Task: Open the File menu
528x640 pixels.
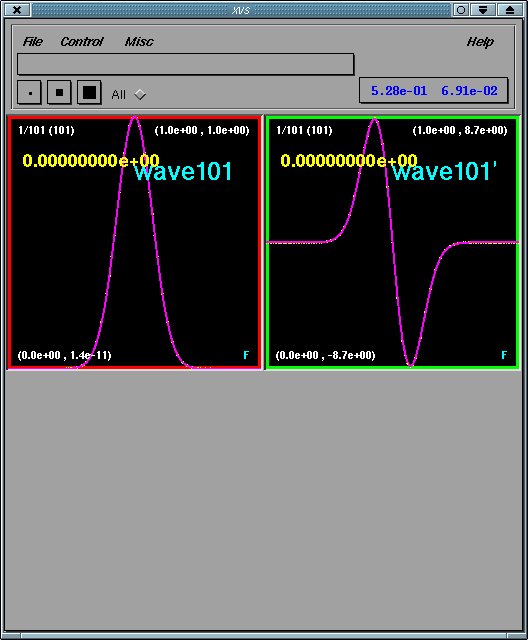Action: pyautogui.click(x=33, y=42)
